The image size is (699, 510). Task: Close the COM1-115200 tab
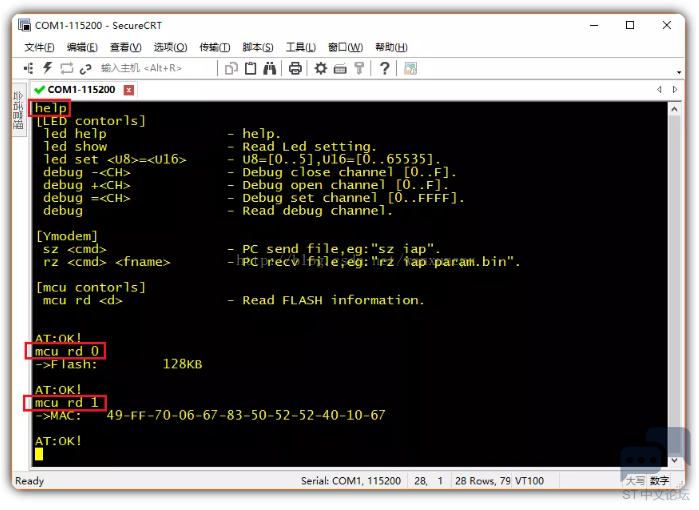tap(129, 90)
